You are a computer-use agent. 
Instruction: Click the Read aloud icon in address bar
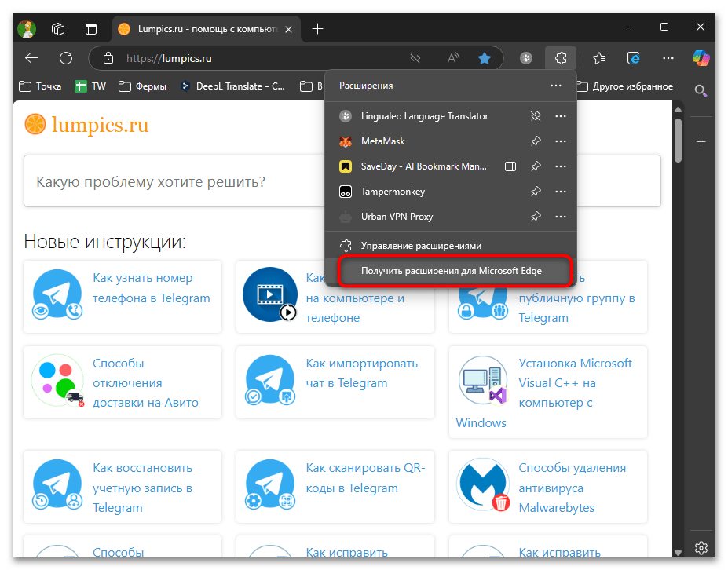pyautogui.click(x=452, y=58)
